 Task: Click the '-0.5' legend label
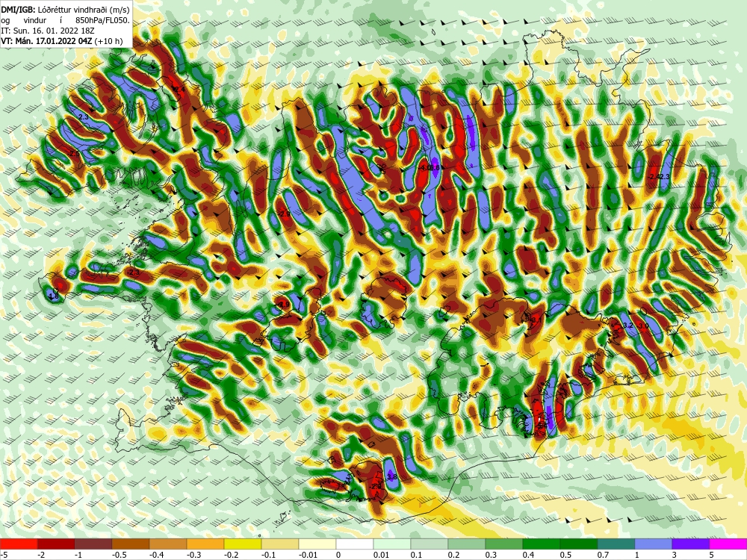118,555
